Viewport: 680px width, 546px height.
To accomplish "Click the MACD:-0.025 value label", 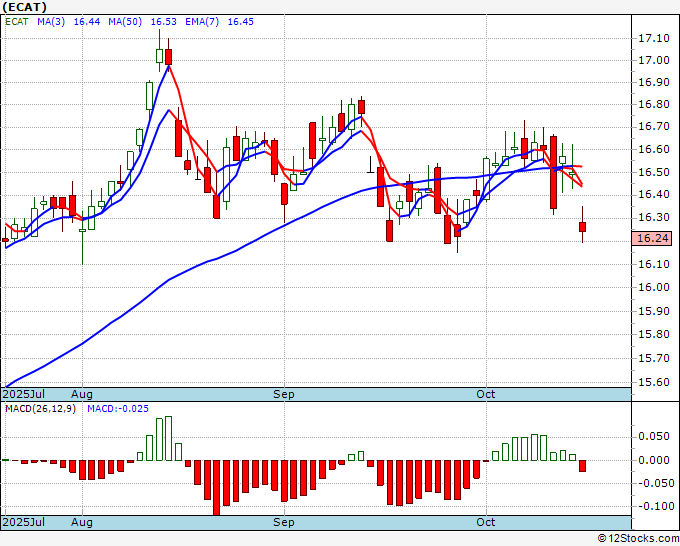I will (118, 409).
